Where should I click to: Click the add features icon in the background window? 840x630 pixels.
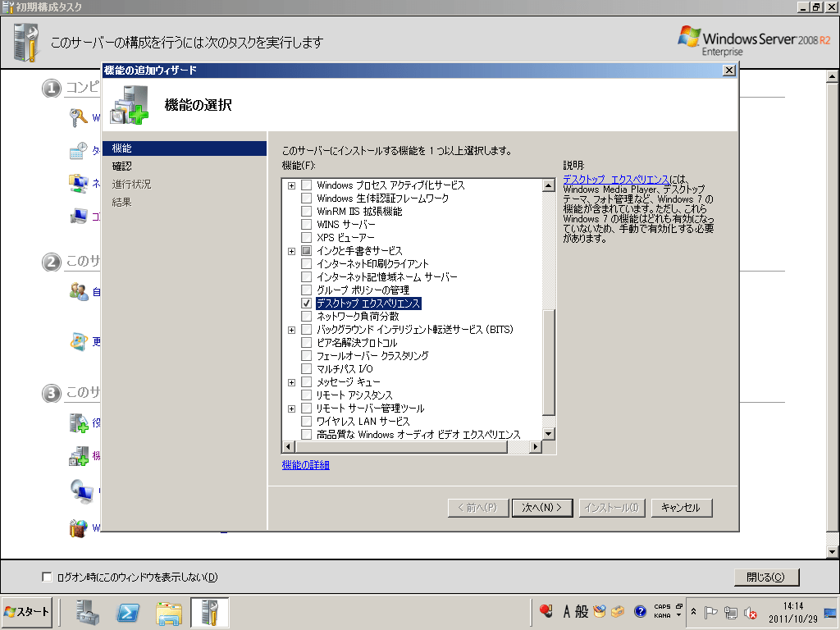(x=78, y=456)
